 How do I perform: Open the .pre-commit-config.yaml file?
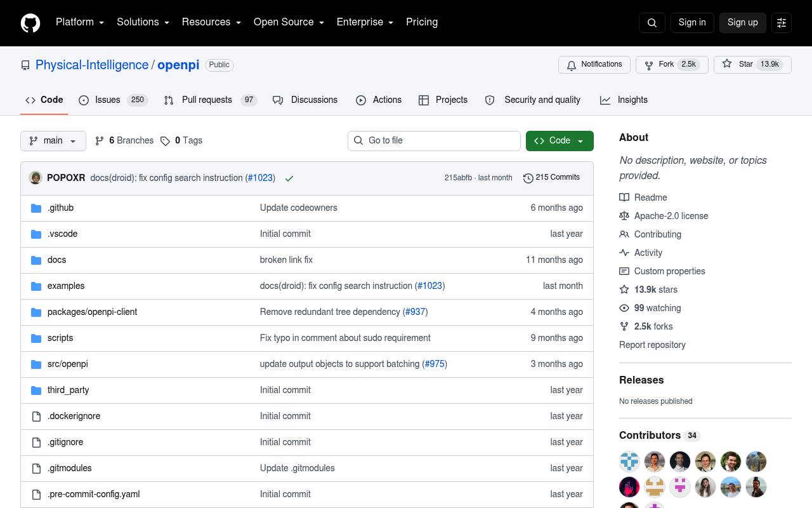93,494
